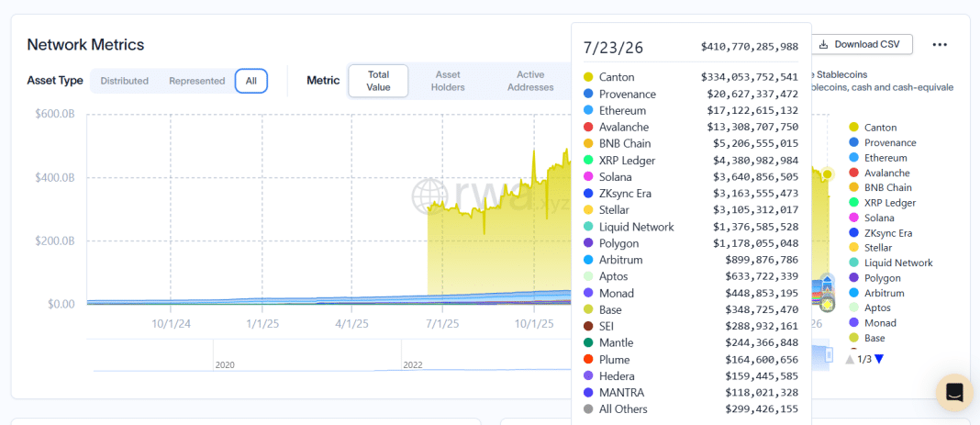Select the Represented asset type
The height and width of the screenshot is (425, 980).
click(197, 81)
